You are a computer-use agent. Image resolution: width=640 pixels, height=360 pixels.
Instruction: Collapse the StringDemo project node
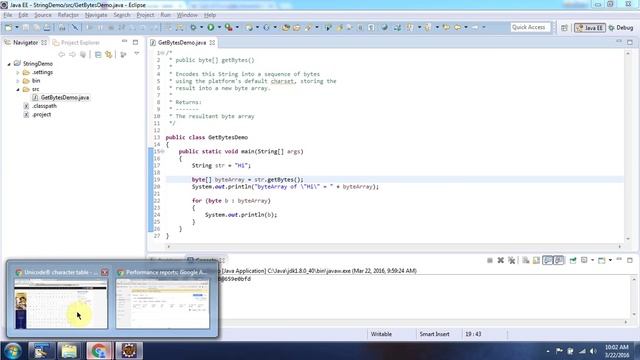(x=9, y=64)
